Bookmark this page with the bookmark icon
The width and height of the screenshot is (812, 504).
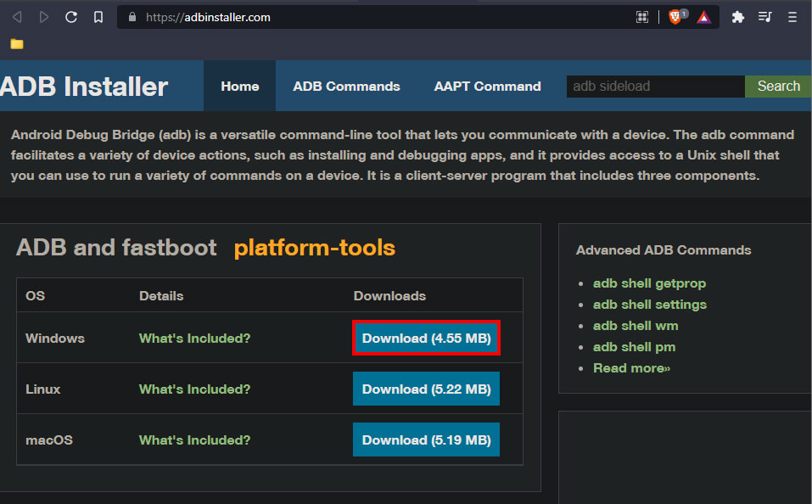click(x=98, y=17)
